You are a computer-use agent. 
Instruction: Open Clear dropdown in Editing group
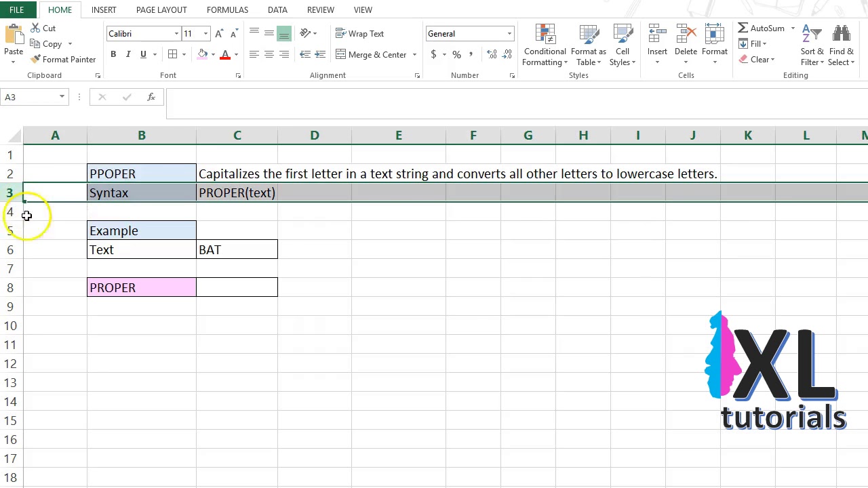pyautogui.click(x=756, y=60)
